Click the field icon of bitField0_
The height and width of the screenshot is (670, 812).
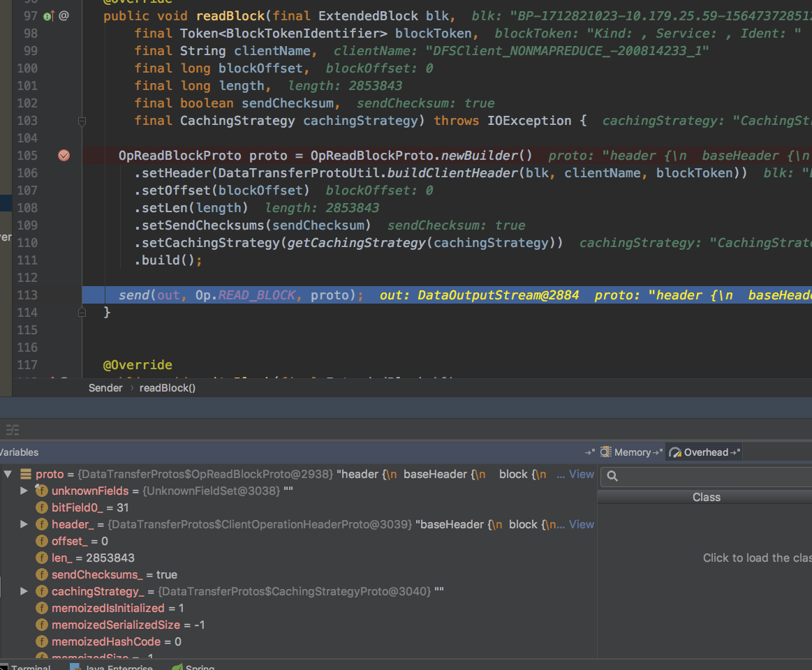[x=41, y=507]
